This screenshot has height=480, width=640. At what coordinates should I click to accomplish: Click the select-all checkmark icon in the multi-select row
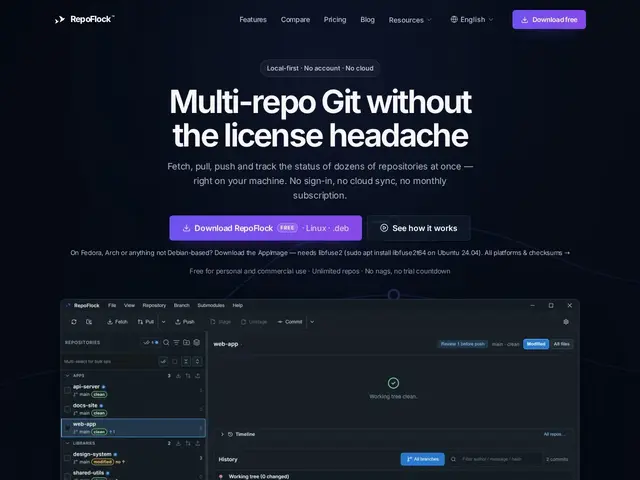point(163,361)
